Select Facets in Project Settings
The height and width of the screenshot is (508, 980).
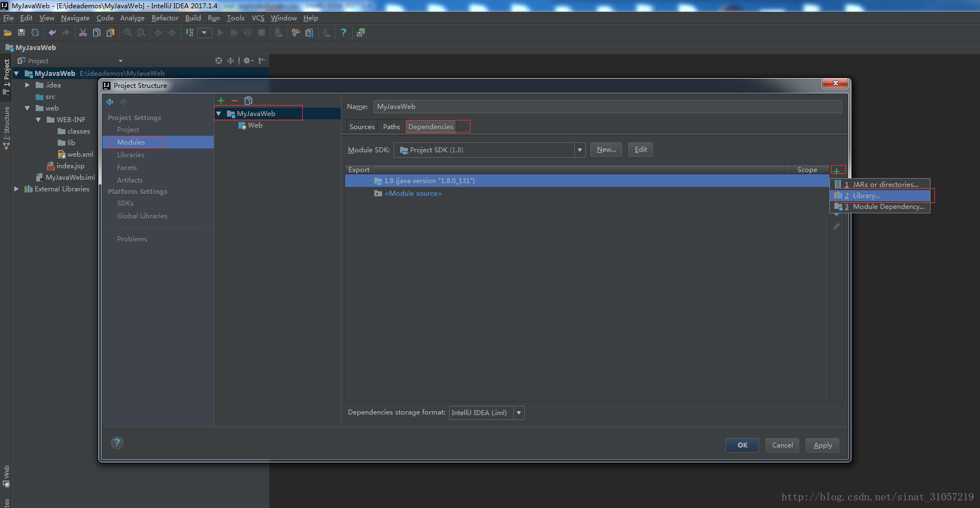tap(127, 168)
